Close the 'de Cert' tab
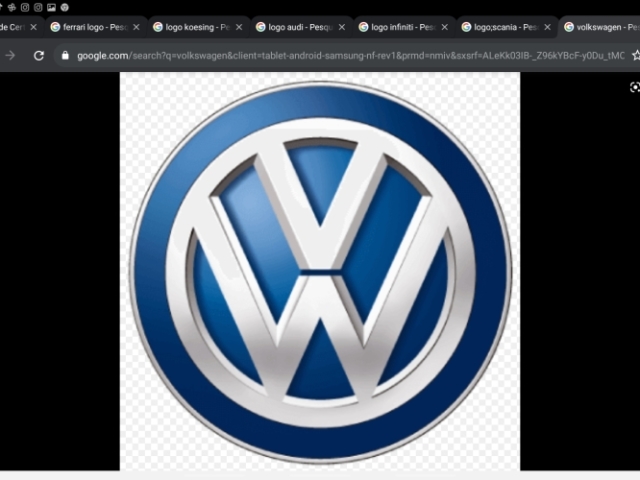Image resolution: width=640 pixels, height=480 pixels. pos(34,27)
